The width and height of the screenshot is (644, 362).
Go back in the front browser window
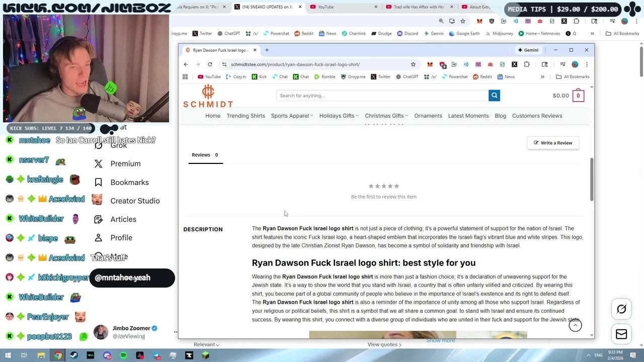[186, 64]
